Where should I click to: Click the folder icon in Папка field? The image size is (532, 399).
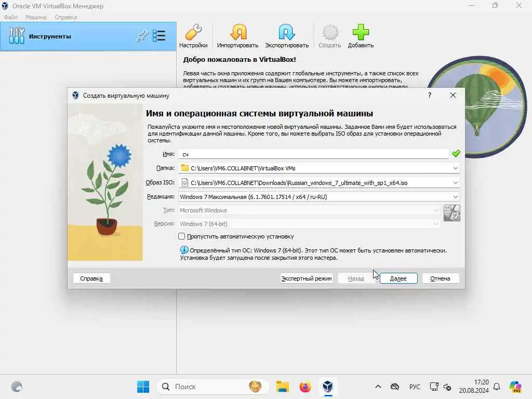(184, 168)
